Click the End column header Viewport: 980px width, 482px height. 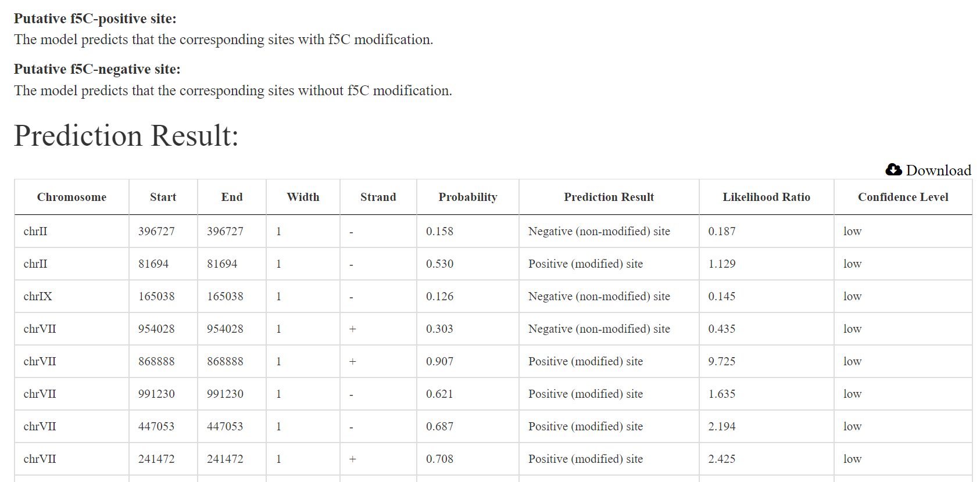click(232, 197)
